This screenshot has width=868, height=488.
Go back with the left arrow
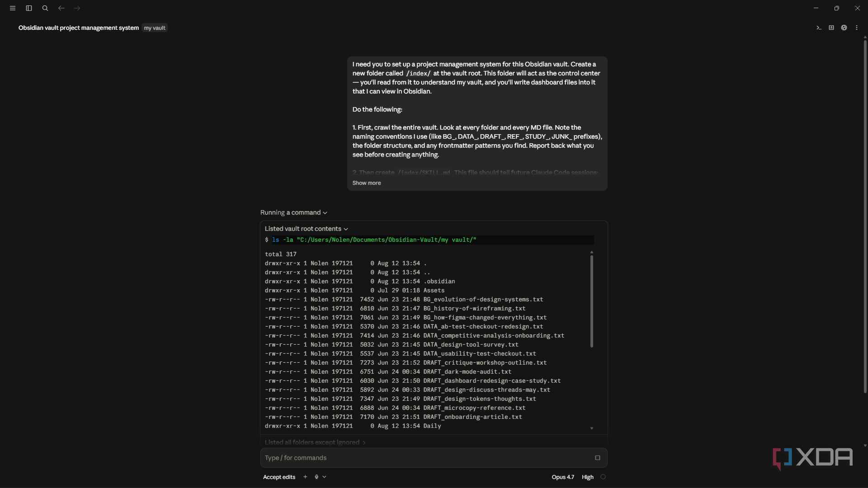(61, 8)
